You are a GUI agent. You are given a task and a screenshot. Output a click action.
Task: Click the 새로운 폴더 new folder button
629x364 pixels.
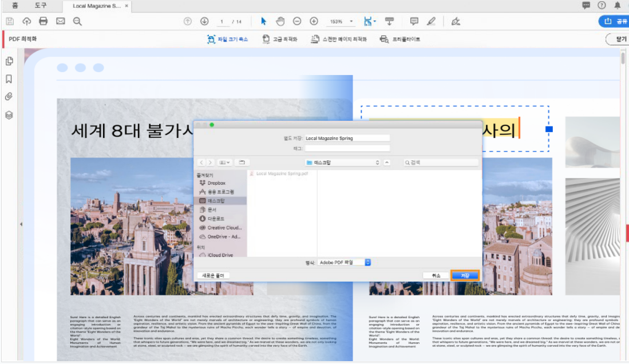(x=215, y=275)
